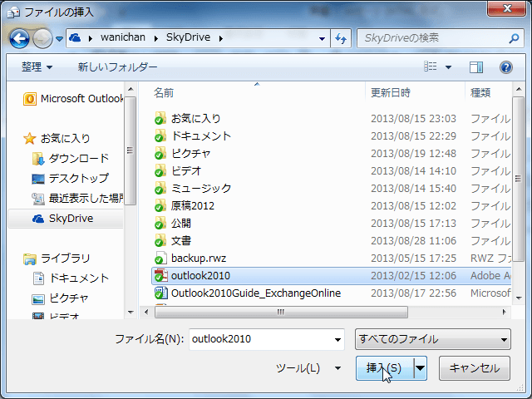Click the help question mark icon
The image size is (532, 399).
pyautogui.click(x=506, y=67)
